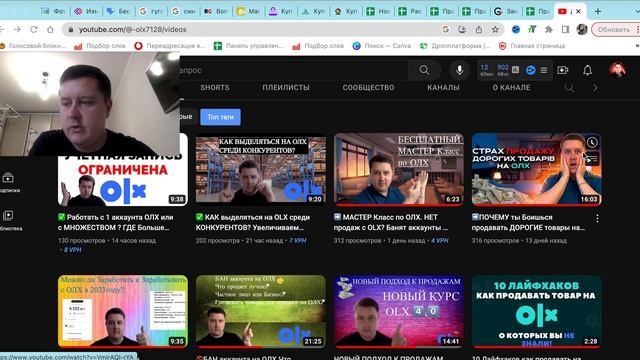This screenshot has height=360, width=640.
Task: Open the БЕСПЛАТНЫЙ МАСТЕР Класс thumbnail
Action: [399, 169]
